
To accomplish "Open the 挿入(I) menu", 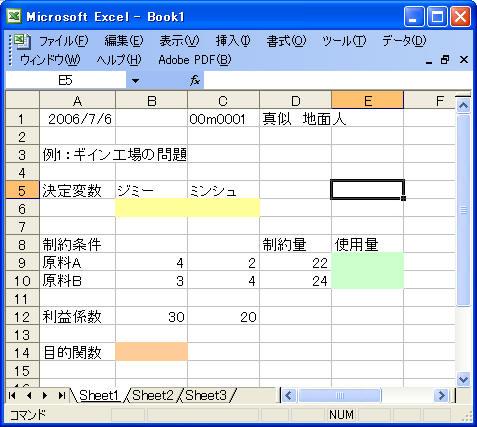I will (x=233, y=41).
